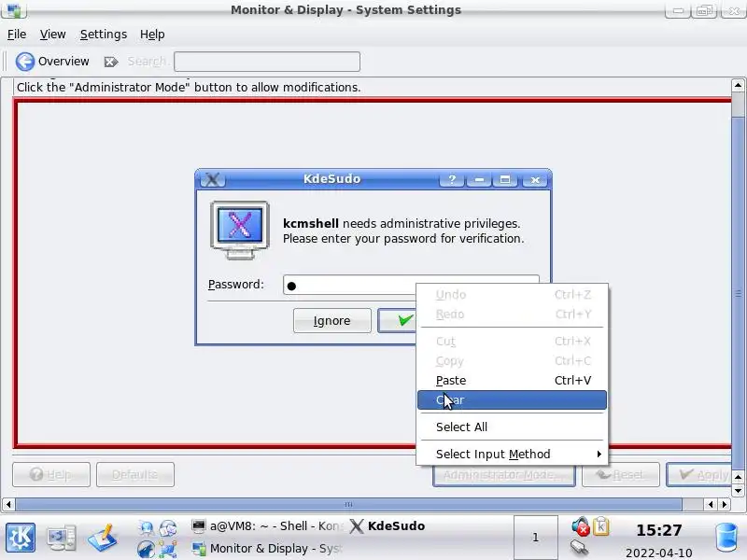
Task: Open the Help menu
Action: coord(152,35)
